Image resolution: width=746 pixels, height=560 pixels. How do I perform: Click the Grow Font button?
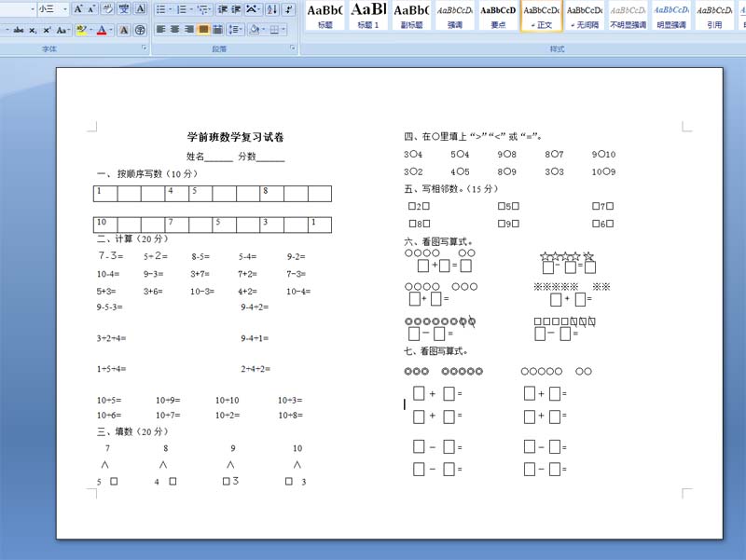click(x=78, y=9)
